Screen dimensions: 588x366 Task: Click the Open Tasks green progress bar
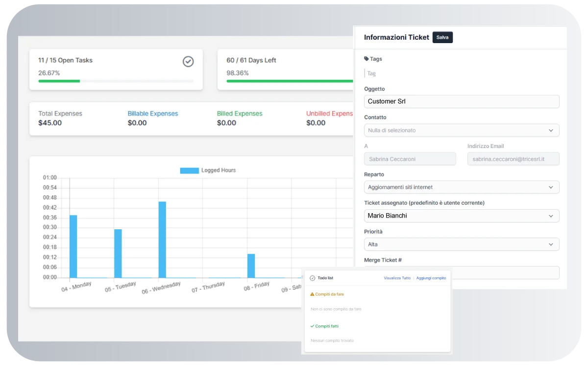(59, 81)
